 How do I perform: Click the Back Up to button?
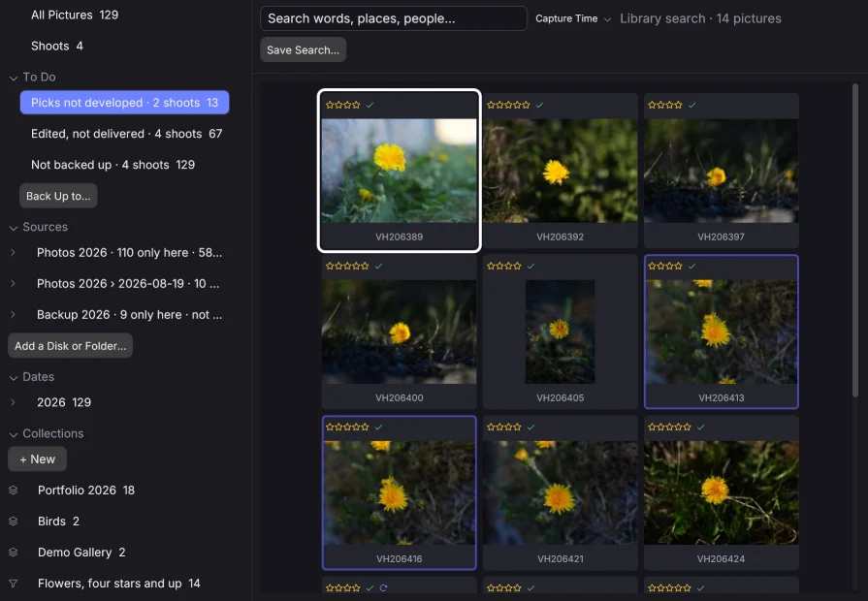point(58,196)
